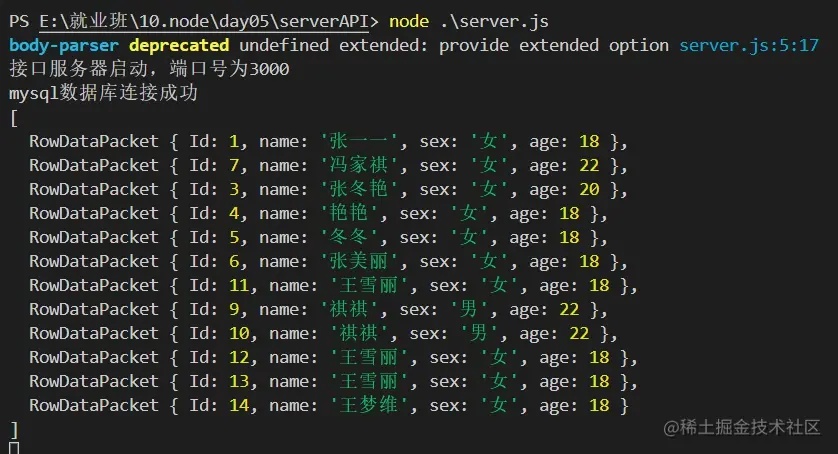Click the '.\server.js' argument text

coord(494,21)
